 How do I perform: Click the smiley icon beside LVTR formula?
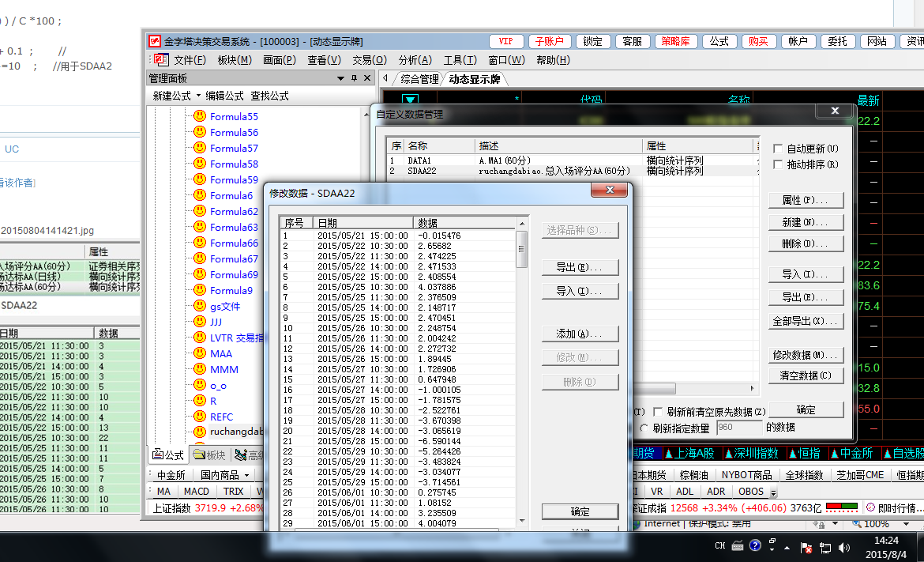[x=200, y=338]
